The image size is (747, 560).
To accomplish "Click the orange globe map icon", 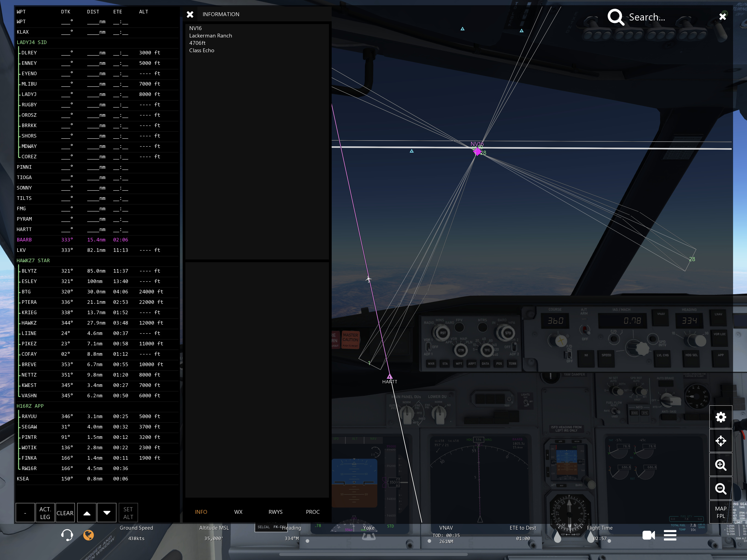I will [89, 535].
